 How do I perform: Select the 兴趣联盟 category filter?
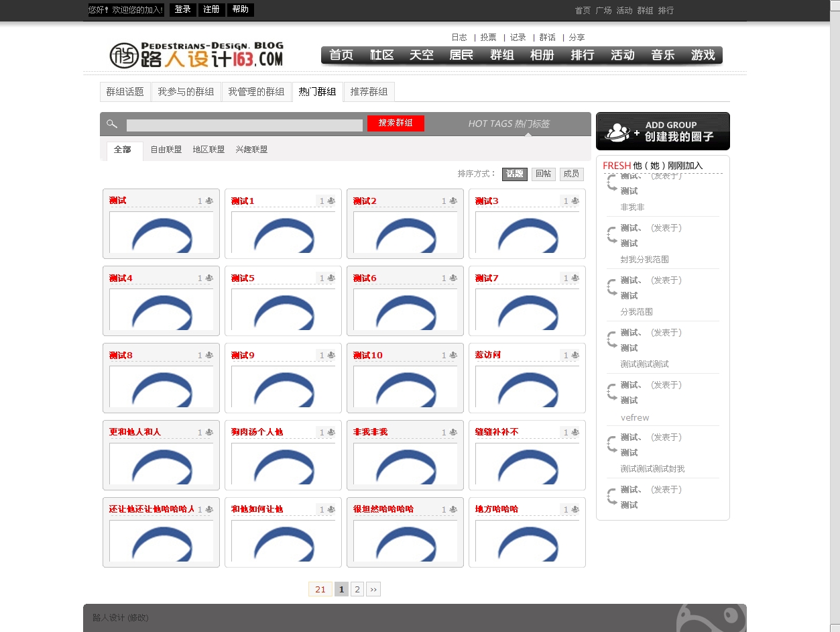251,150
